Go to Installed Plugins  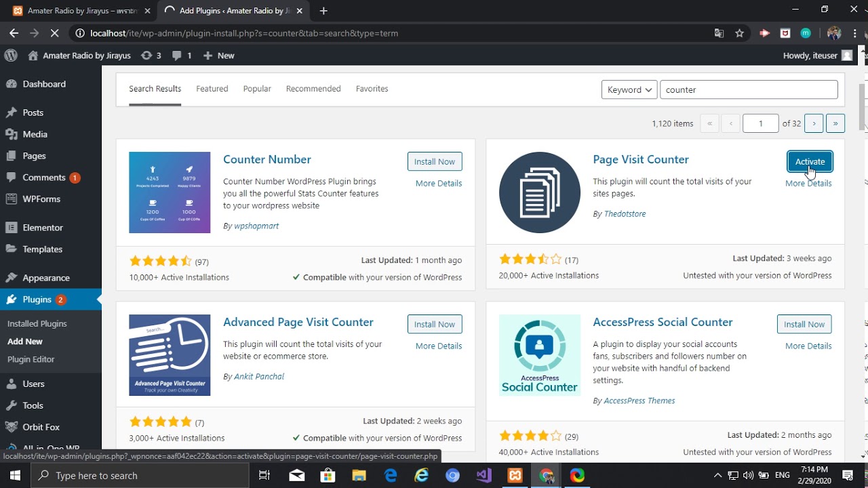(37, 324)
